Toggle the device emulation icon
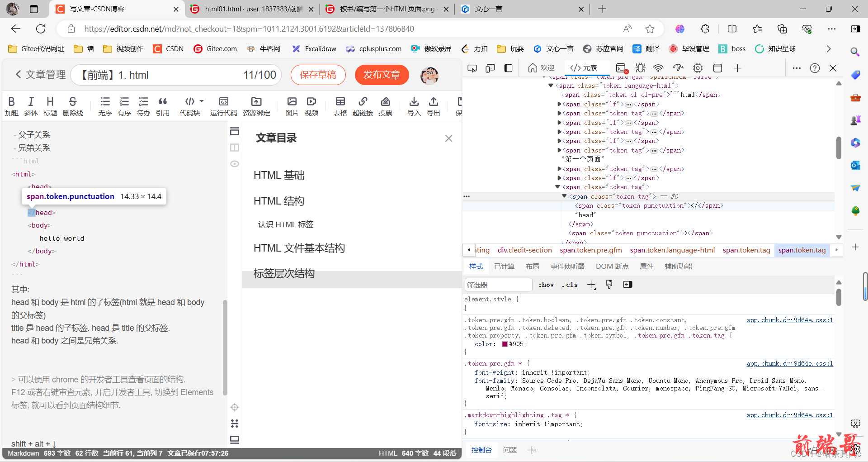Screen dimensions: 868x462 [491, 68]
